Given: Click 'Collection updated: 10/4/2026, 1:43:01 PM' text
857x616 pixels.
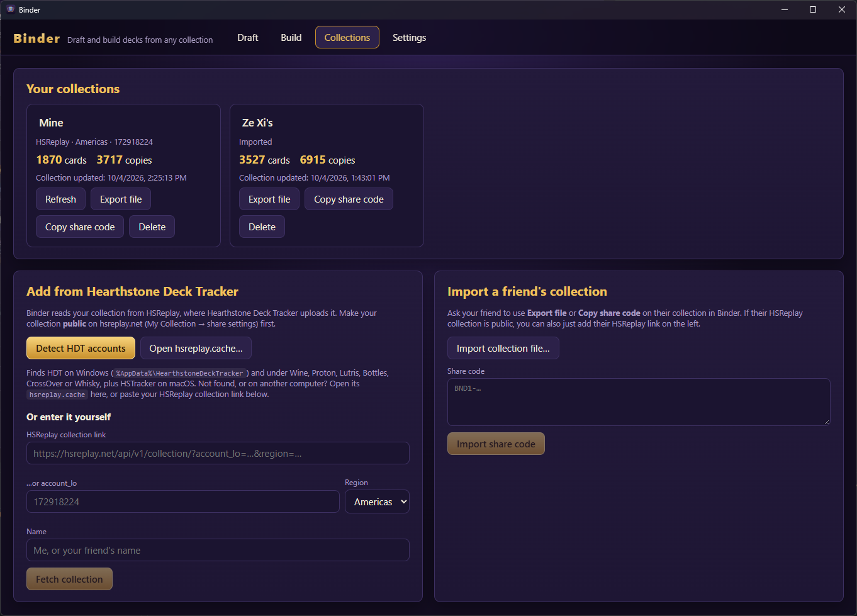Looking at the screenshot, I should [314, 178].
